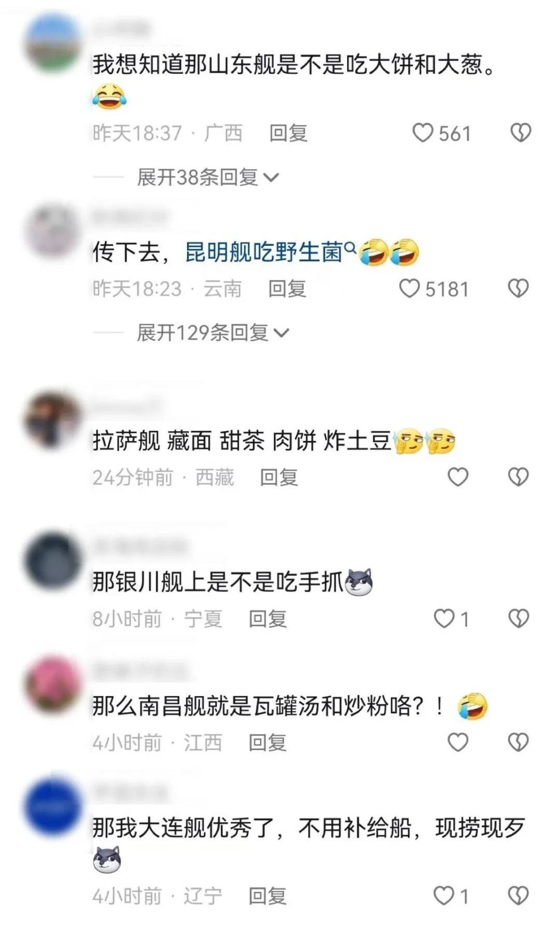Dislike the 拉萨舰 藏面 comment

pyautogui.click(x=519, y=477)
